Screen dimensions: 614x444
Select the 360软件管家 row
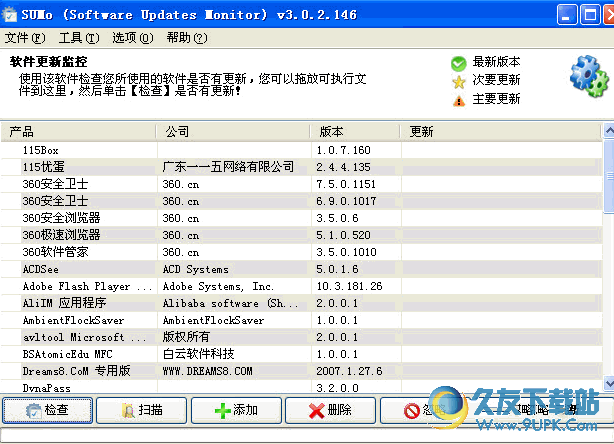pyautogui.click(x=302, y=252)
